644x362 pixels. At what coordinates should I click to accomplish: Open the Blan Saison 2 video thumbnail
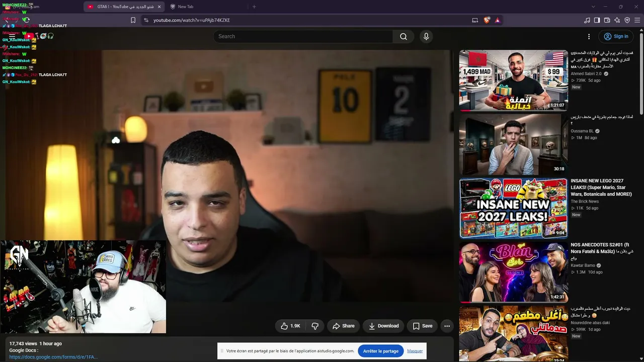pos(513,272)
